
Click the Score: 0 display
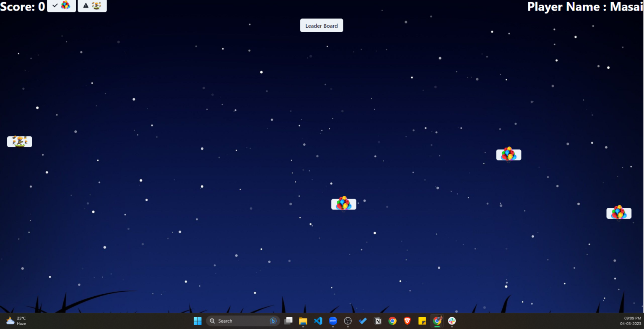tap(23, 7)
